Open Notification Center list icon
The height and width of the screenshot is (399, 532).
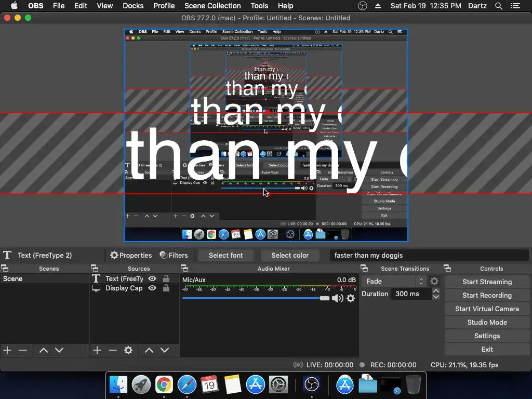pyautogui.click(x=515, y=6)
